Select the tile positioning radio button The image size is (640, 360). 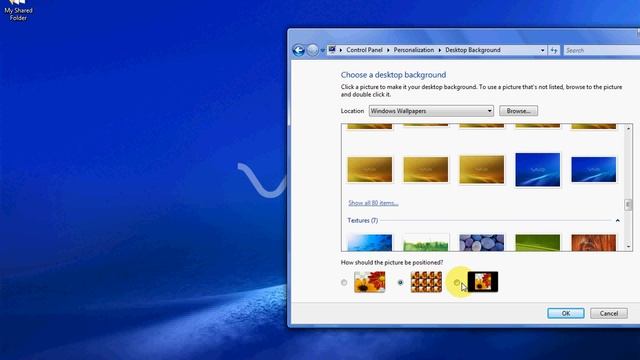[x=400, y=282]
